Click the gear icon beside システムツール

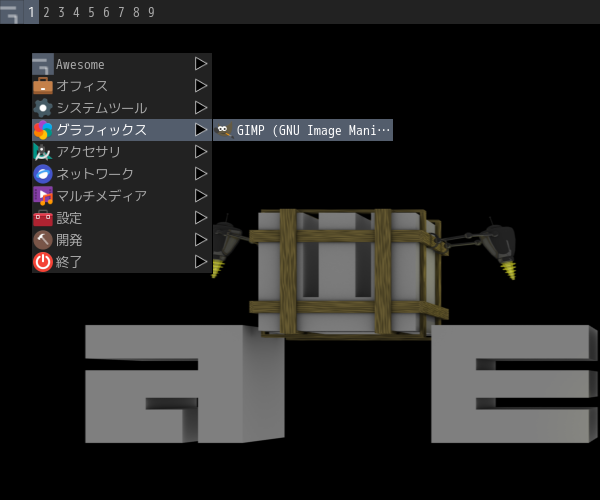click(x=43, y=108)
